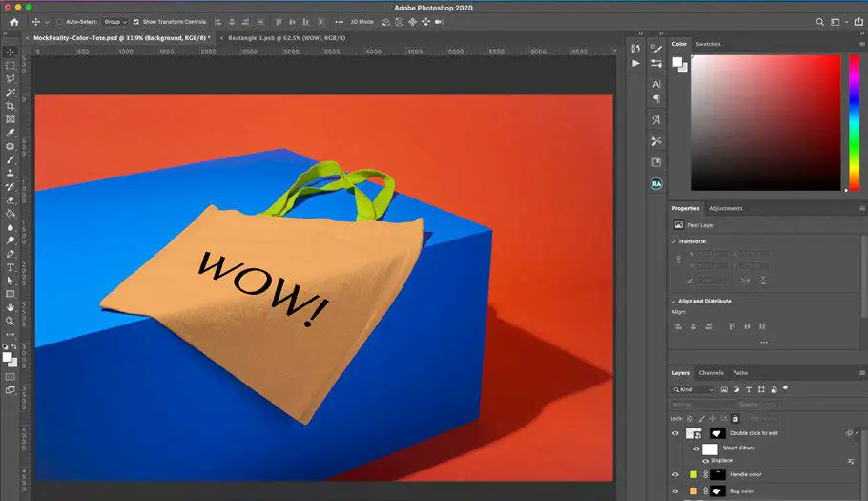This screenshot has width=868, height=501.
Task: Collapse smart filters on 'Double click to edit'
Action: (857, 433)
